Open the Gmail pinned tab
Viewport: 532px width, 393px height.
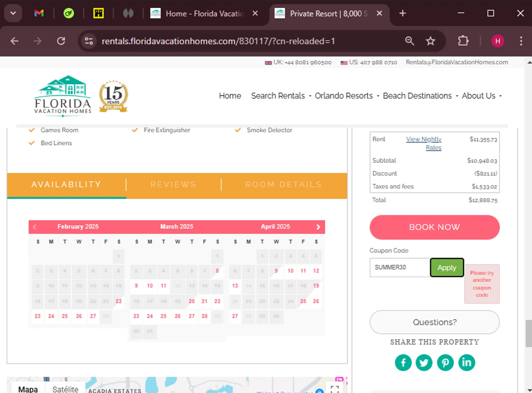click(x=39, y=13)
